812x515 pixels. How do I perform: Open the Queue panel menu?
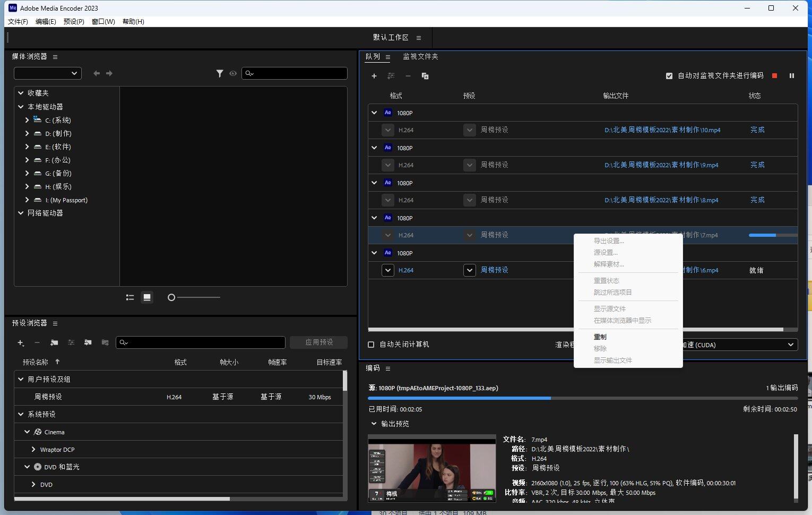388,57
